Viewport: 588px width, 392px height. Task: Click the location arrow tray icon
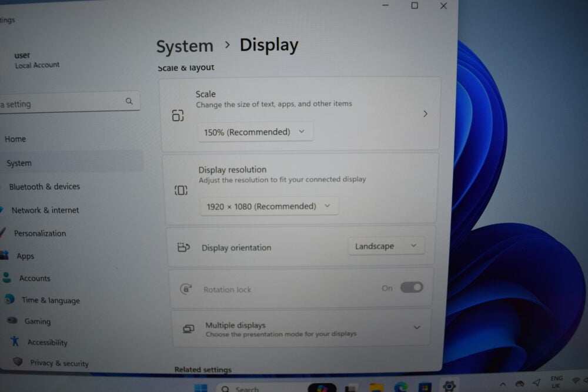(x=537, y=382)
